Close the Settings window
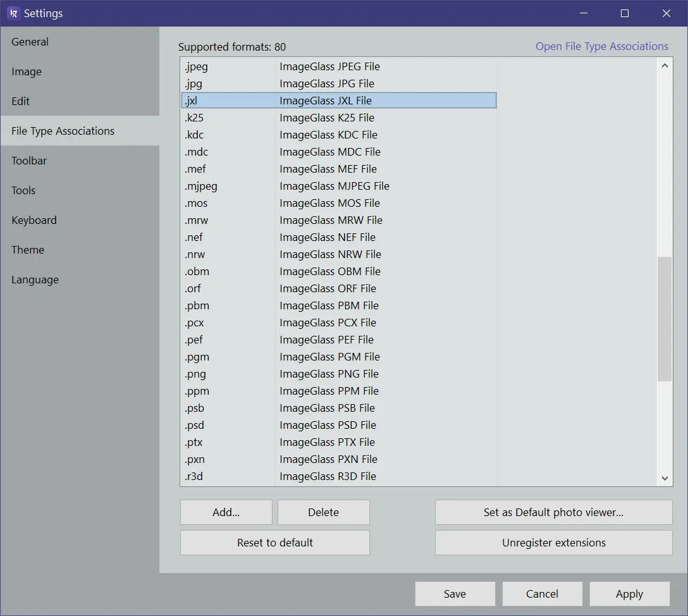 [666, 13]
